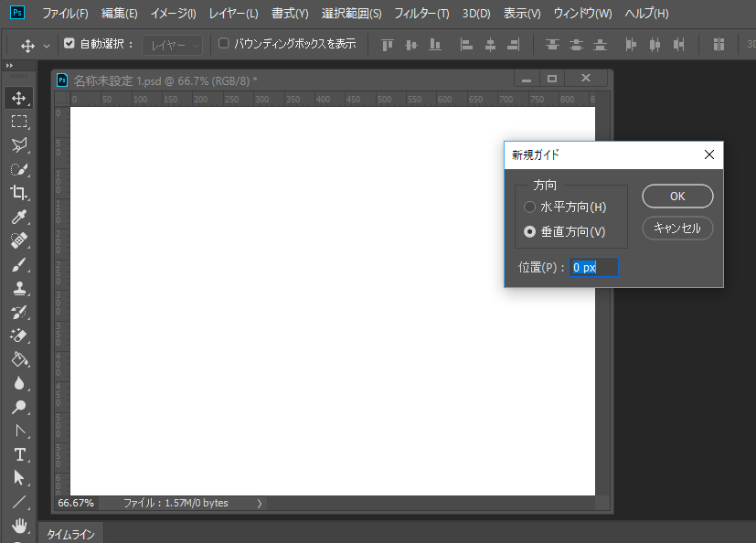Image resolution: width=756 pixels, height=543 pixels.
Task: Click Align horizontal centers icon
Action: (490, 45)
